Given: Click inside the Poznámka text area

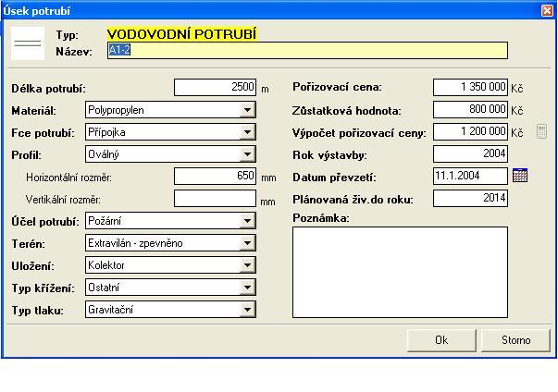Looking at the screenshot, I should coord(400,272).
